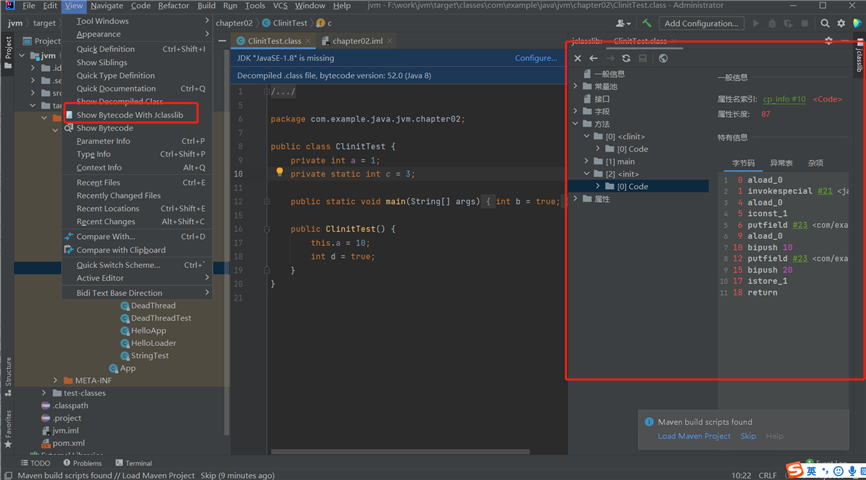The width and height of the screenshot is (866, 480).
Task: Select Show Bytecode With Jclasslib menu item
Action: (x=130, y=115)
